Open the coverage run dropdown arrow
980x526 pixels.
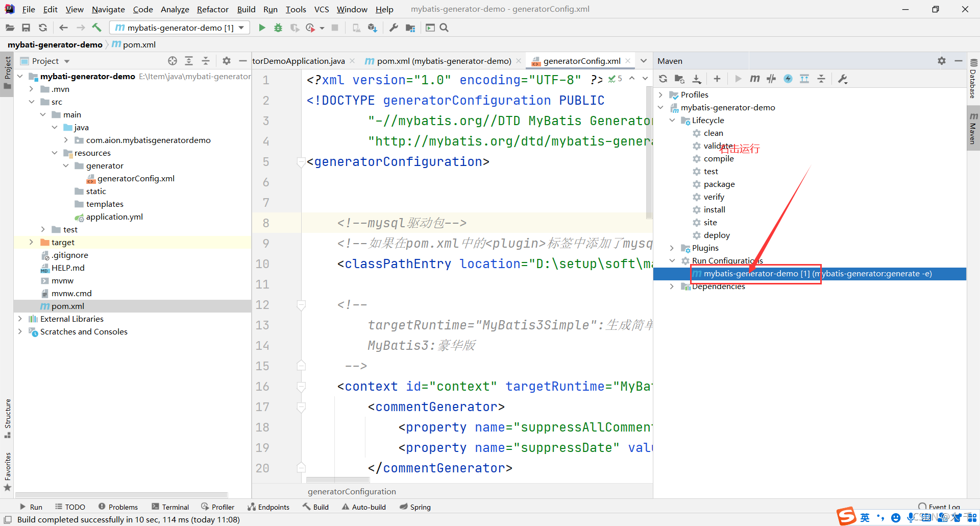click(322, 28)
